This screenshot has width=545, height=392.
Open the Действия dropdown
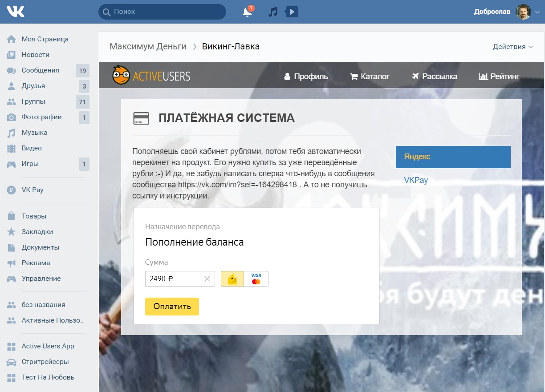click(512, 47)
